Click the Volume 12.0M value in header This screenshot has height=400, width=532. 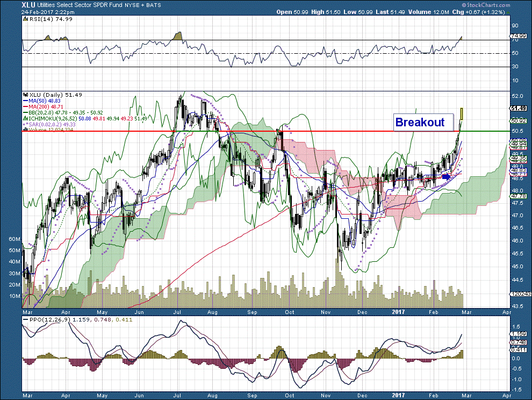(428, 12)
